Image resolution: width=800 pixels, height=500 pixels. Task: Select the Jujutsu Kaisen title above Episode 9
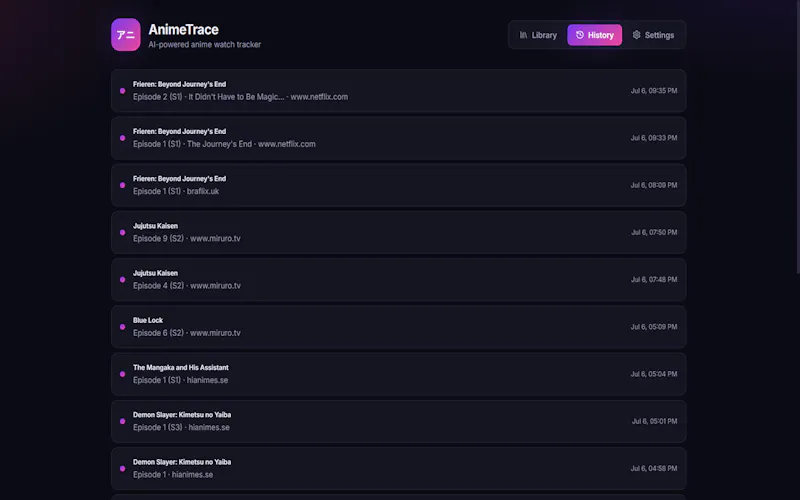156,226
